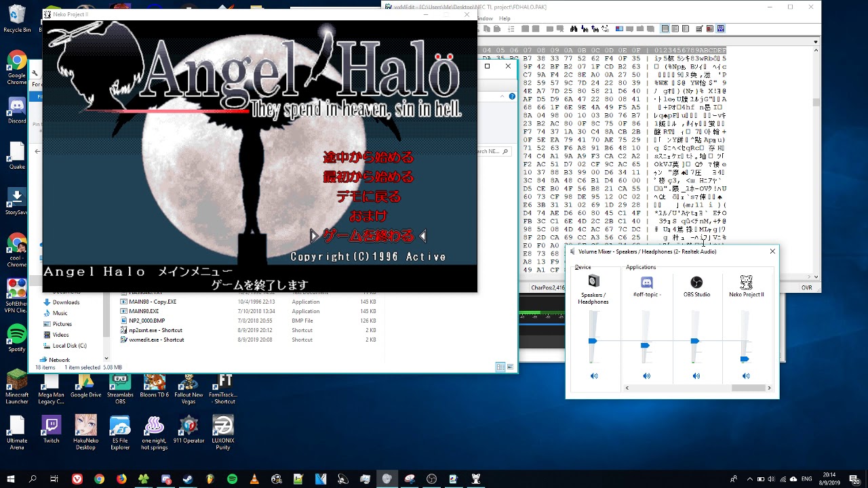Open the notification center icon
This screenshot has height=488, width=868.
(856, 479)
